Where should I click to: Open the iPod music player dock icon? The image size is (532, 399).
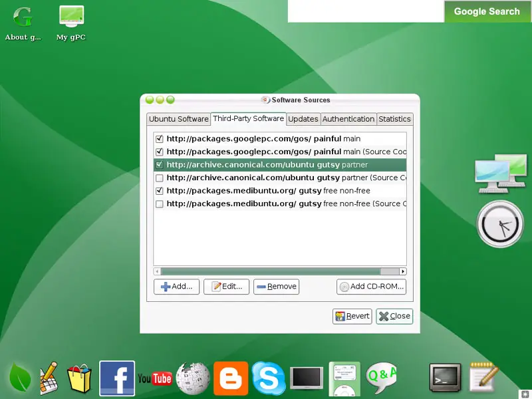tap(344, 378)
